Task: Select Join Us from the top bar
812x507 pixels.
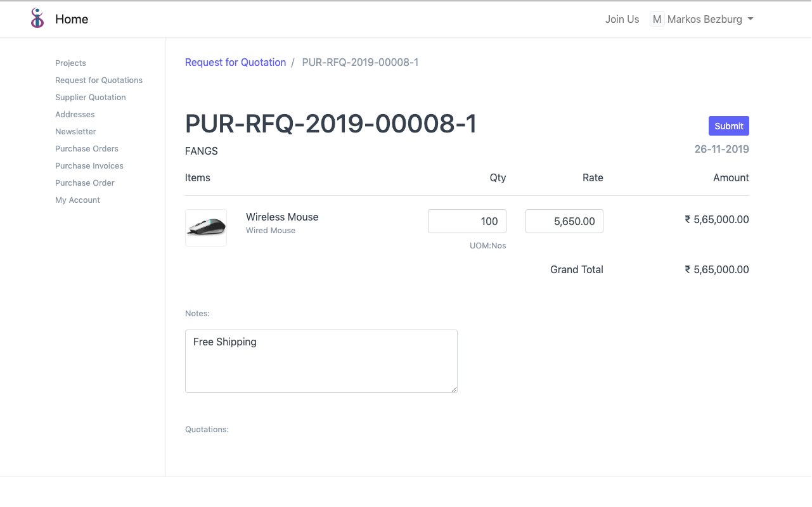Action: point(621,19)
